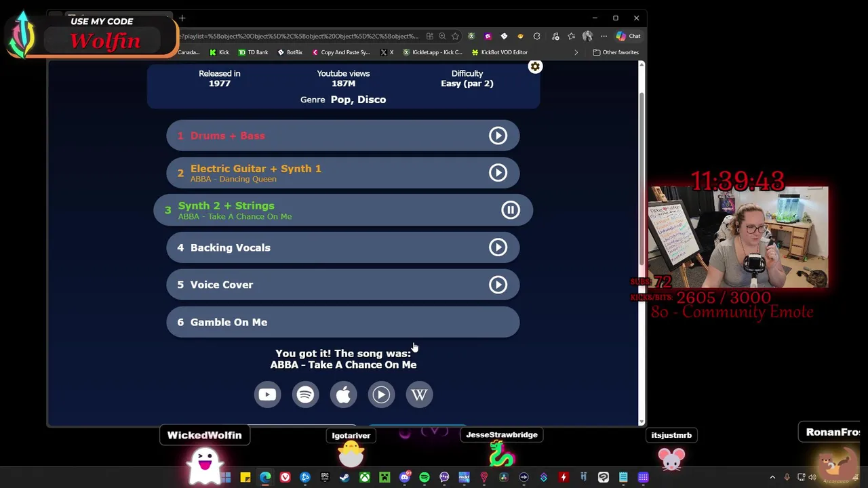Open the KickBot VOD Editor bookmark
Image resolution: width=868 pixels, height=488 pixels.
(500, 52)
